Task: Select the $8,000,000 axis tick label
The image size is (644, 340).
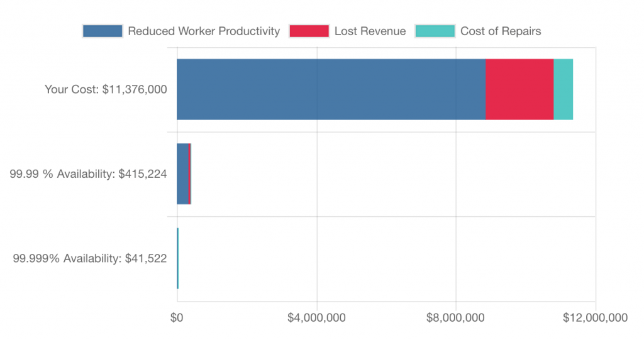Action: (x=456, y=318)
